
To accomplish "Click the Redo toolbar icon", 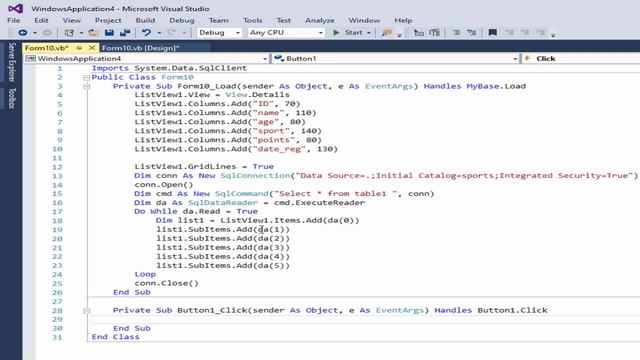I will [171, 33].
